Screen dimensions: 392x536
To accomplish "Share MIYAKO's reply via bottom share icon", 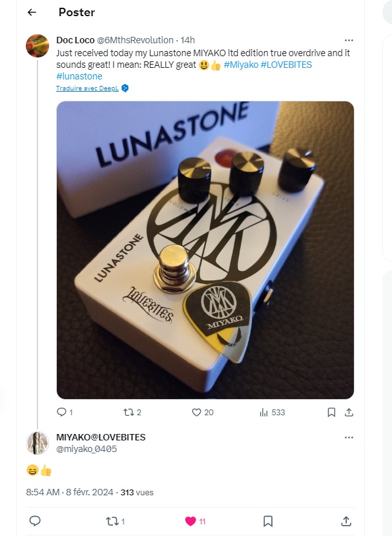I will click(x=346, y=521).
